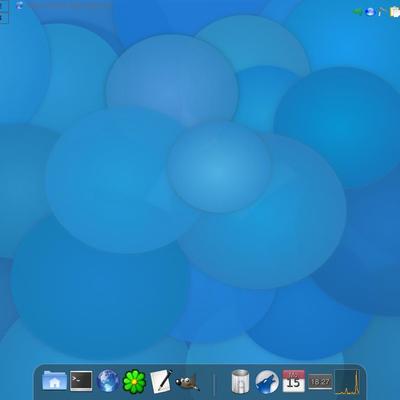The width and height of the screenshot is (400, 400).
Task: Click the small swirl icon at top left
Action: (20, 5)
